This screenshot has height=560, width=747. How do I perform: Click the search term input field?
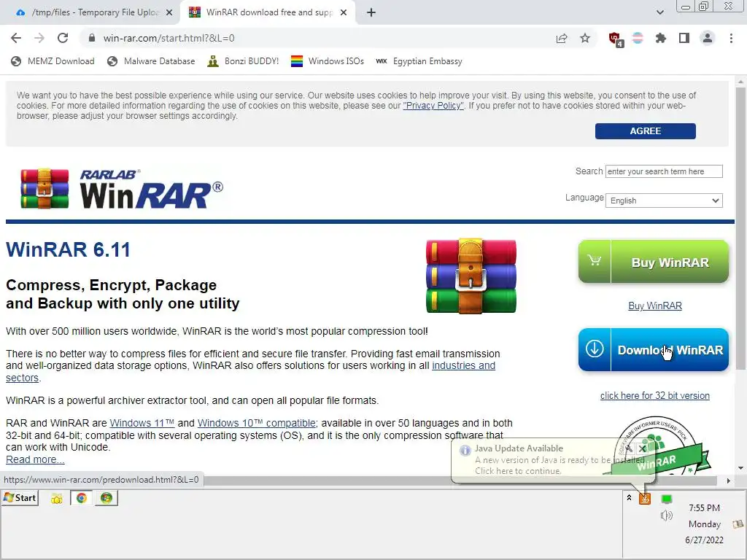tap(664, 171)
